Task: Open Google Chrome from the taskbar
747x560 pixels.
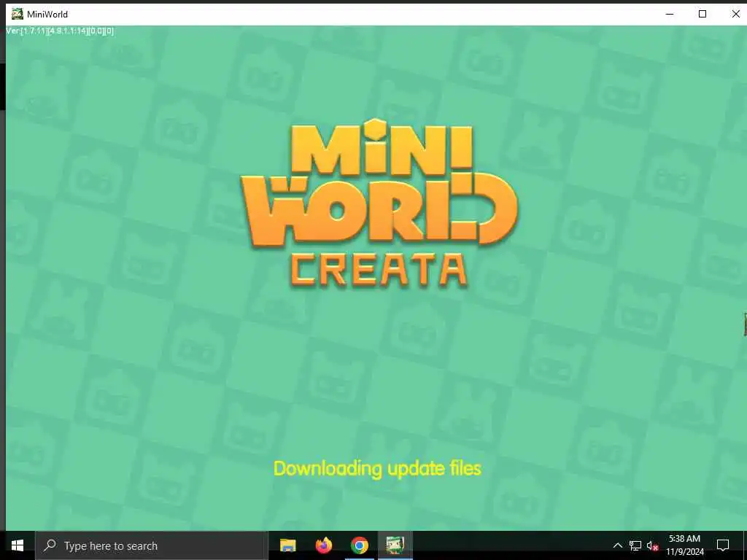Action: pos(359,545)
